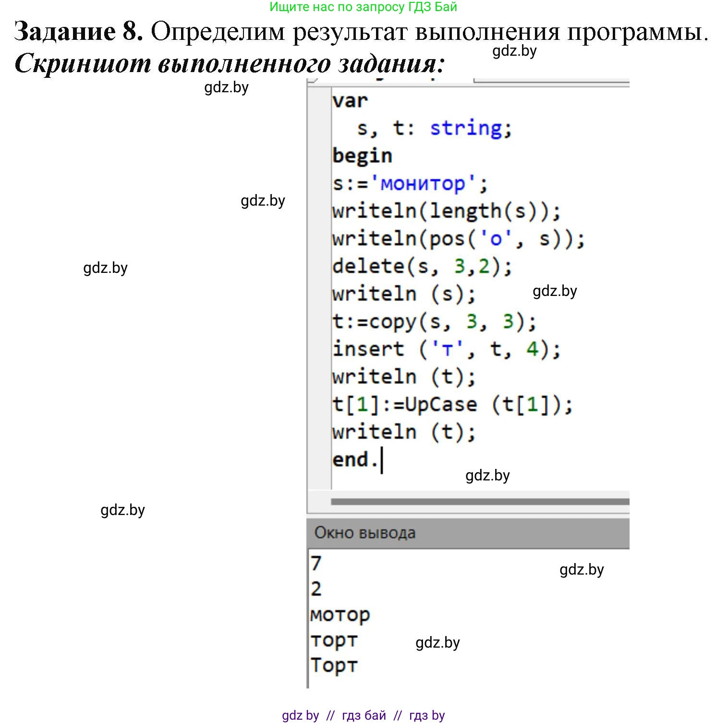Select the output value 2
This screenshot has width=728, height=724.
tap(316, 589)
